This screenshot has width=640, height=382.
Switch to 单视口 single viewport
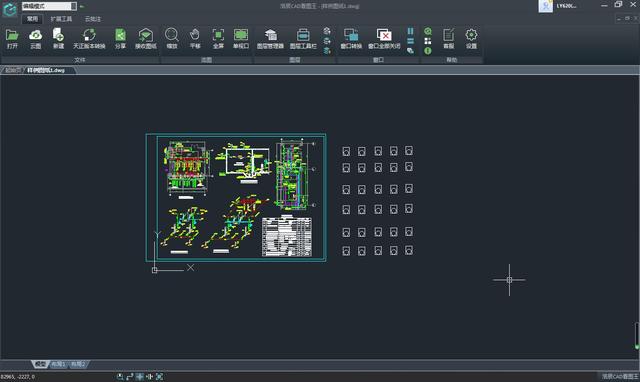click(241, 39)
